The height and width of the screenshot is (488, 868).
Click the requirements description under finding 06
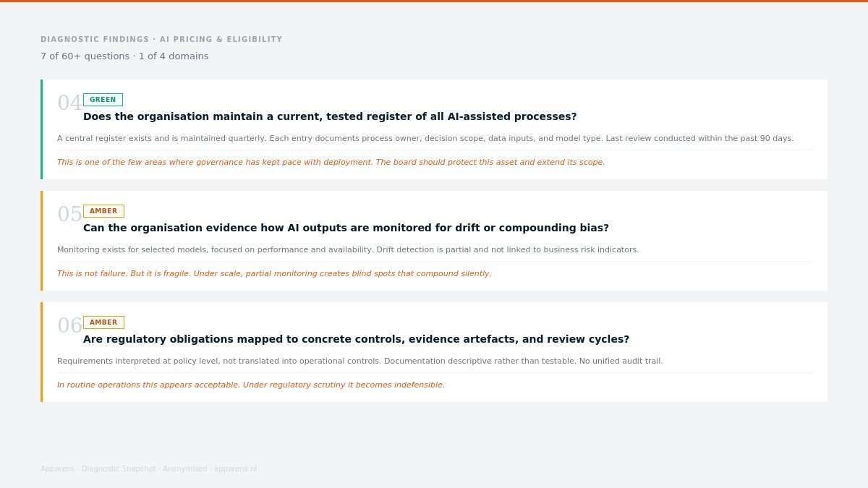click(x=359, y=361)
